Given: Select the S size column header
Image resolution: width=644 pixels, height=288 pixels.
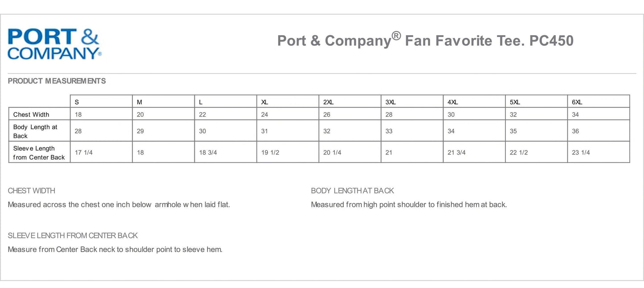Looking at the screenshot, I should [x=77, y=102].
